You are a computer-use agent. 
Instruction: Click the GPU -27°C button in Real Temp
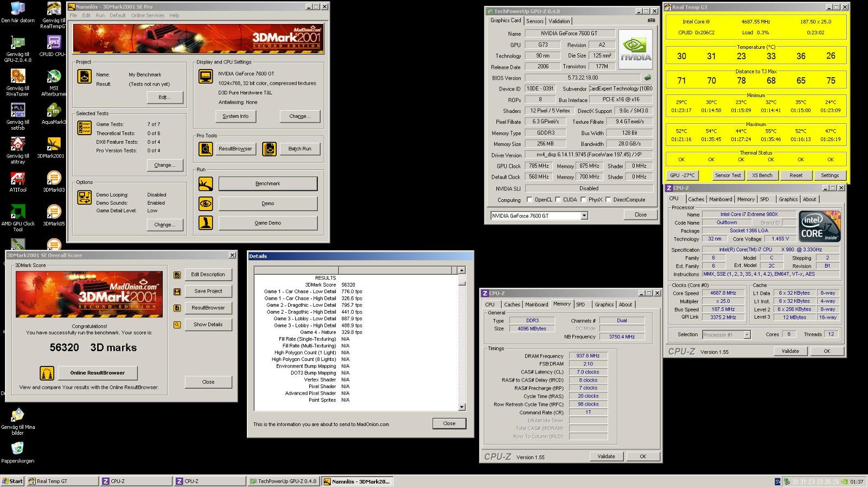pos(682,175)
